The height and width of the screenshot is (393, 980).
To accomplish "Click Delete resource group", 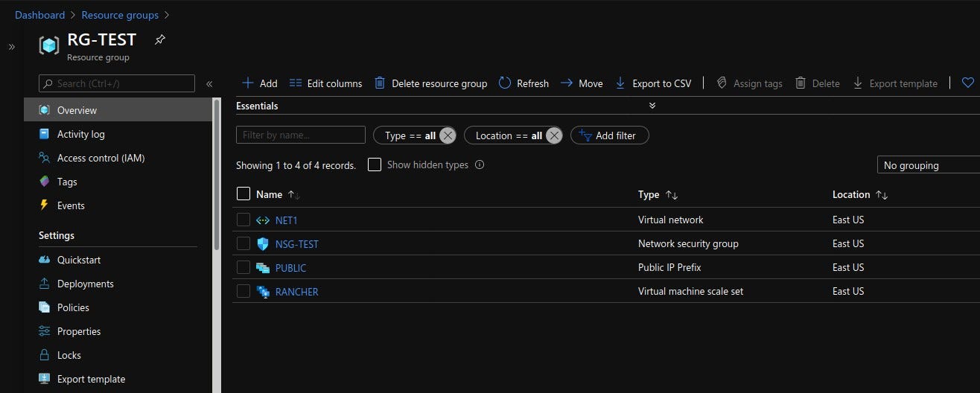I will (x=430, y=83).
